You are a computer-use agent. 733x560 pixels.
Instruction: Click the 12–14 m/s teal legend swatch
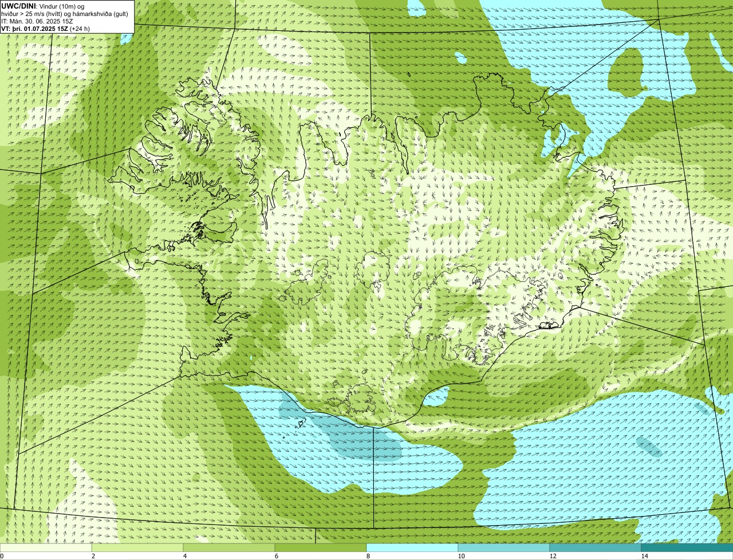click(596, 547)
